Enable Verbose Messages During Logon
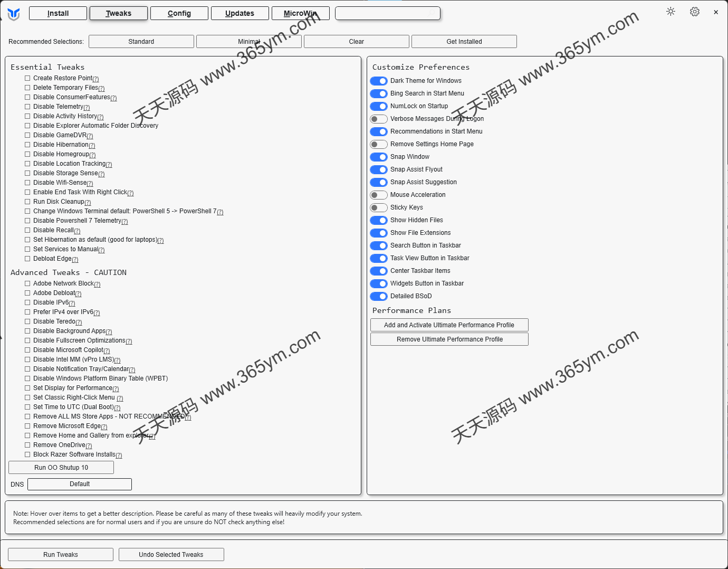This screenshot has width=728, height=569. 378,119
